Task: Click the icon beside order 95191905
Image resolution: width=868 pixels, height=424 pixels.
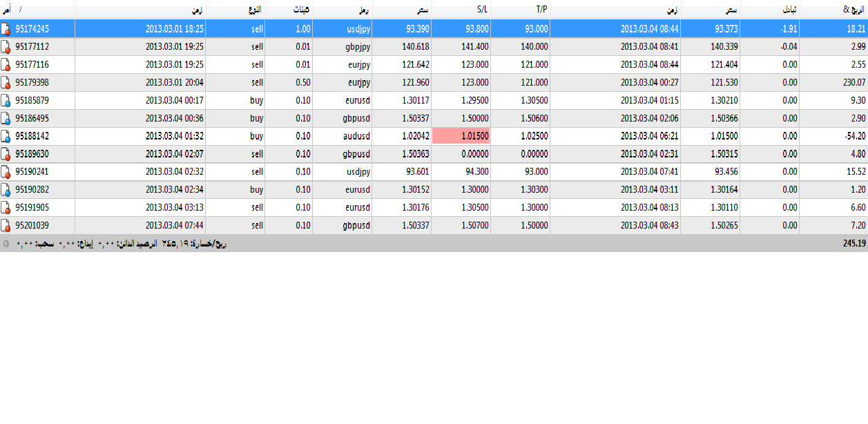Action: pyautogui.click(x=6, y=208)
